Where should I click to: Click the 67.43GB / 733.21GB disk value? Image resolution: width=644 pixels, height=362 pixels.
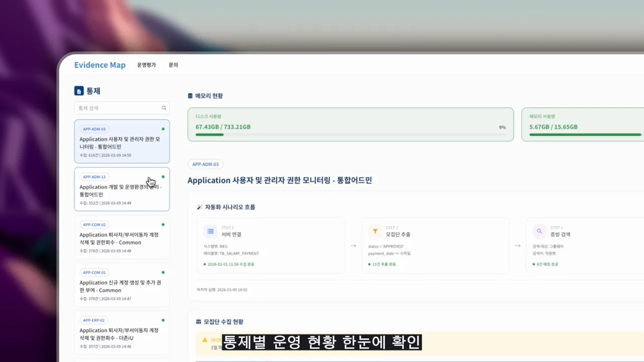[223, 127]
